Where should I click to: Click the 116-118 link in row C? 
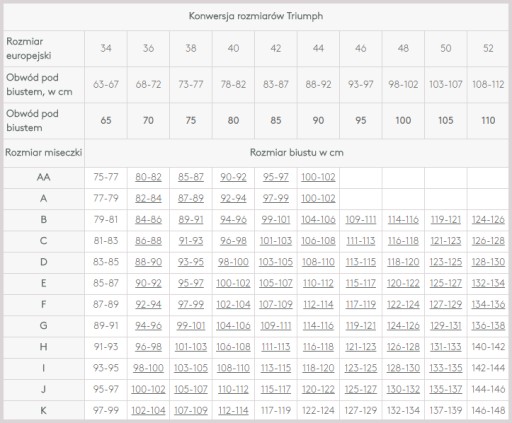tap(403, 241)
